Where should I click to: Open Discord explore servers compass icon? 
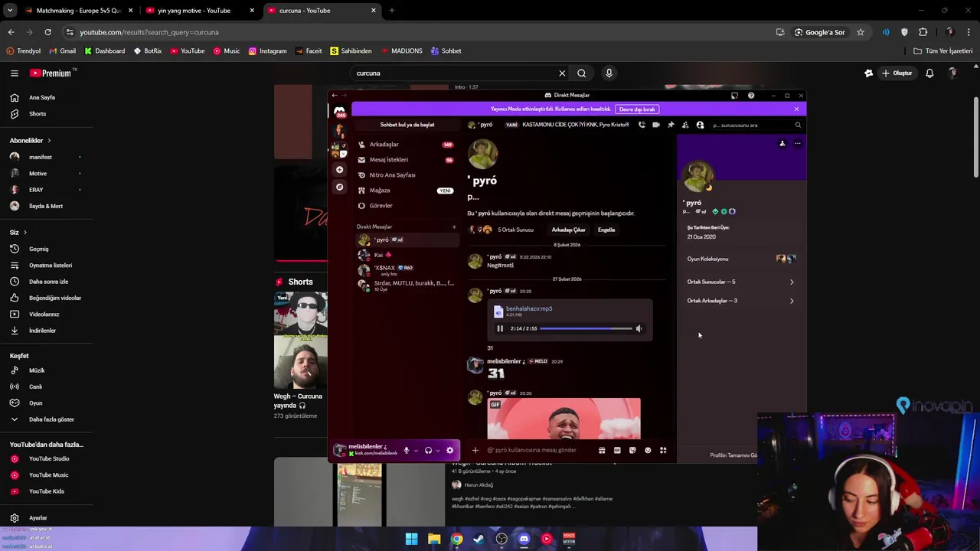(340, 187)
